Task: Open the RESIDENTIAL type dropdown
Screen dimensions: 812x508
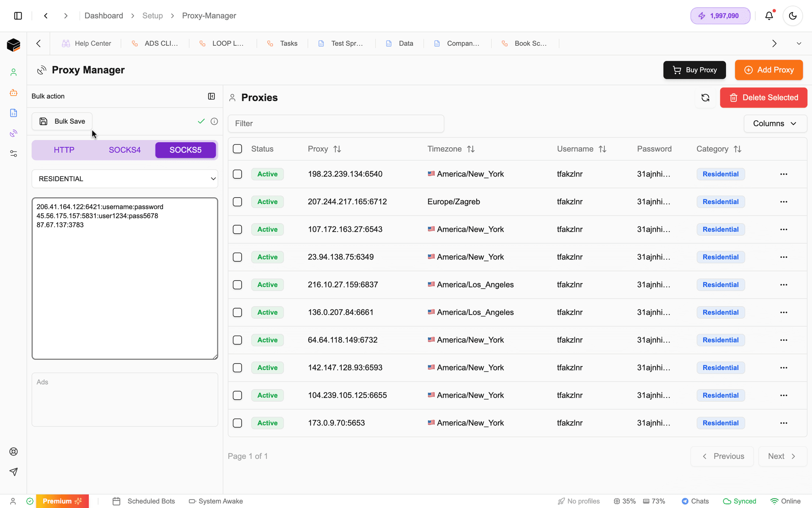Action: point(125,179)
